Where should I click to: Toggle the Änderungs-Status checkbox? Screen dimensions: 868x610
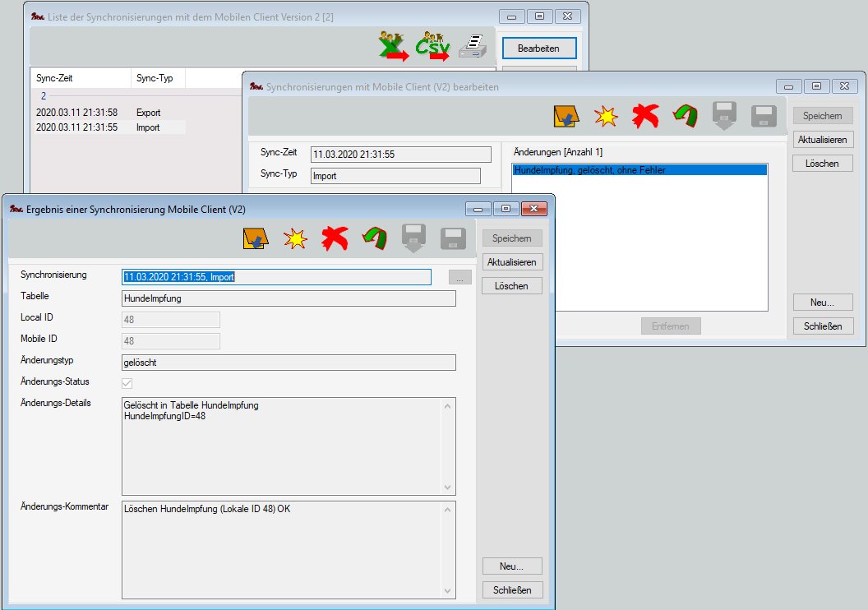[x=127, y=383]
